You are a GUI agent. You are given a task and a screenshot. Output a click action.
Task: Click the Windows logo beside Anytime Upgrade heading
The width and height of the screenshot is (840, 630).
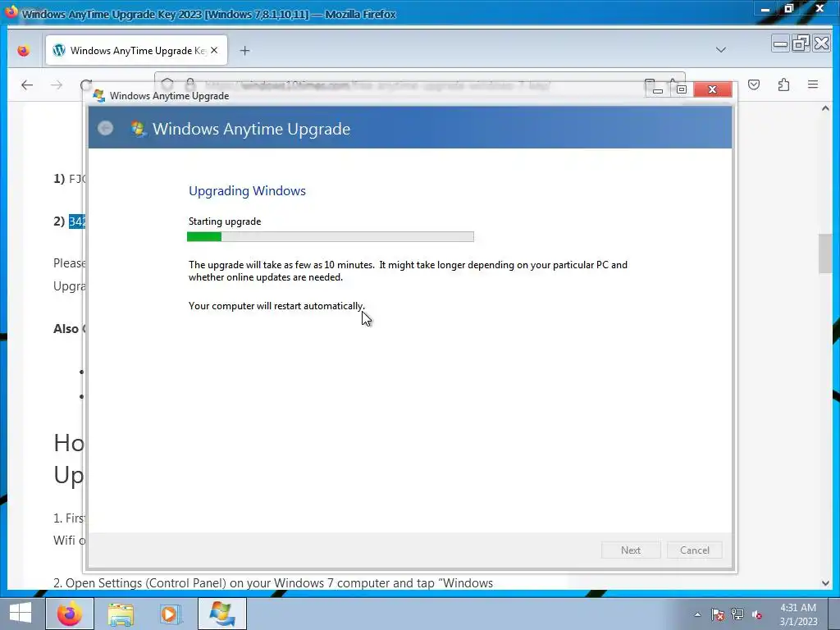pos(138,129)
